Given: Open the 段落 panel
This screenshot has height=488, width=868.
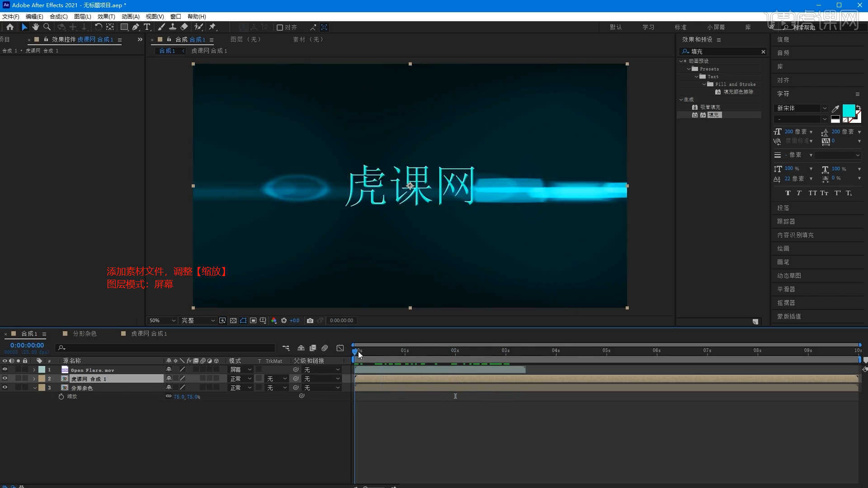Looking at the screenshot, I should [783, 208].
